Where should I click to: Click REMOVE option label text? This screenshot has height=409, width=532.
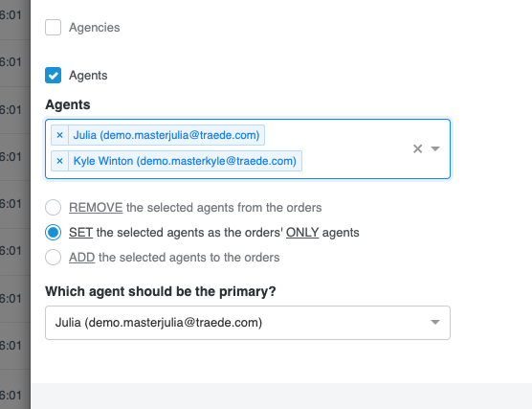tap(195, 208)
